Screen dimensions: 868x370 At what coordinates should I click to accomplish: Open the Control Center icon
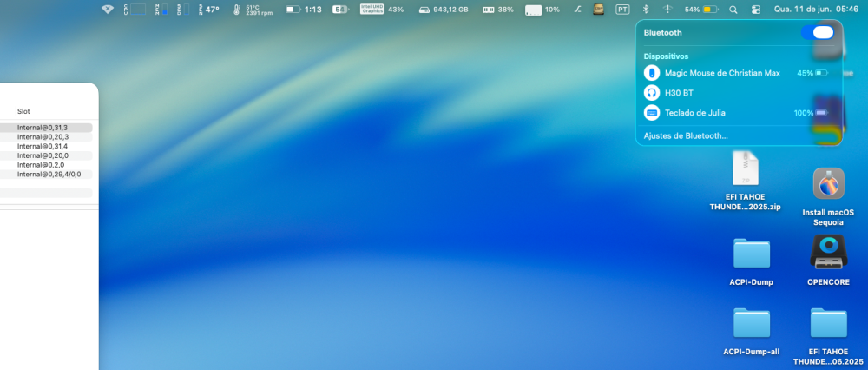[757, 10]
